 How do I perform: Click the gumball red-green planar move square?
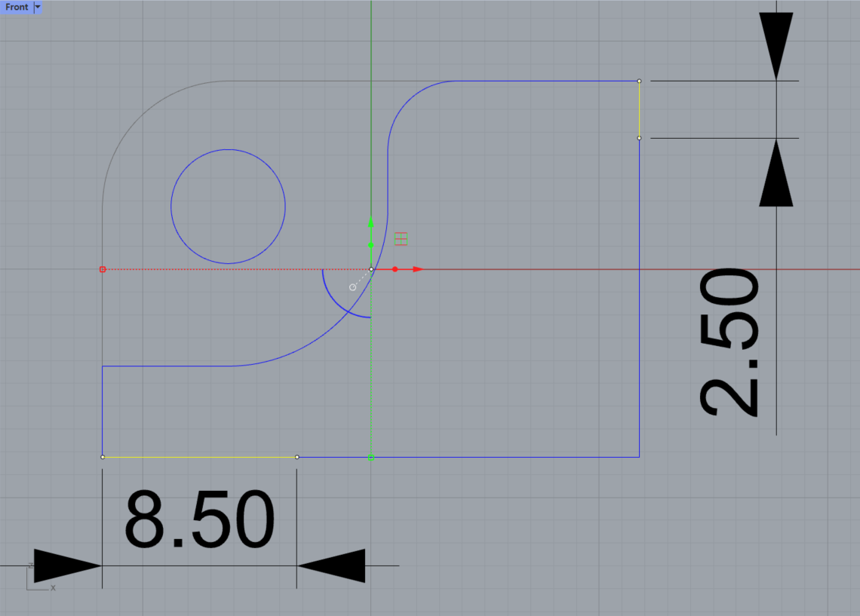coord(401,239)
